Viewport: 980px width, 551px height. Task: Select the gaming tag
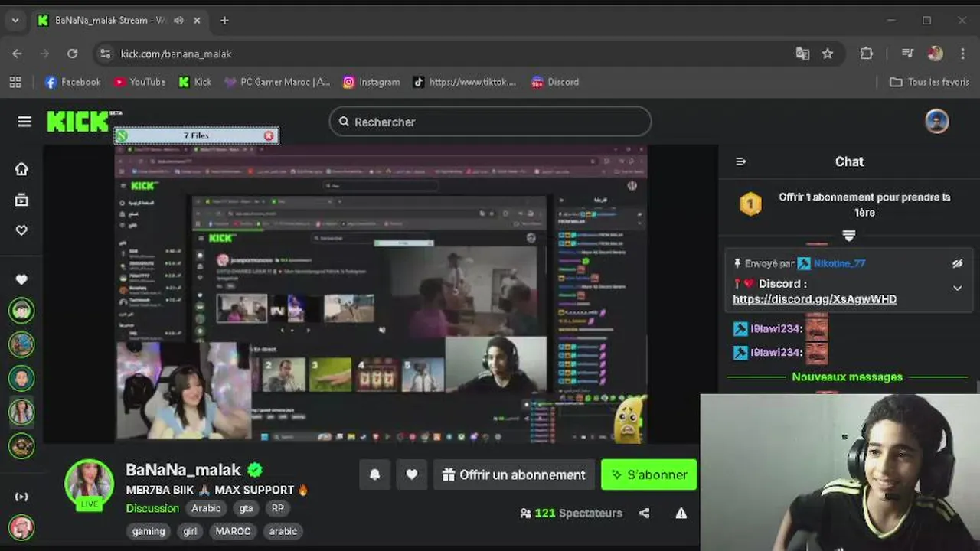click(x=149, y=531)
